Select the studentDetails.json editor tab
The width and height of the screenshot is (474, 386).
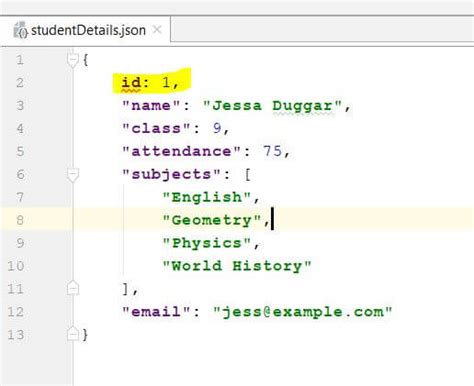pos(85,30)
